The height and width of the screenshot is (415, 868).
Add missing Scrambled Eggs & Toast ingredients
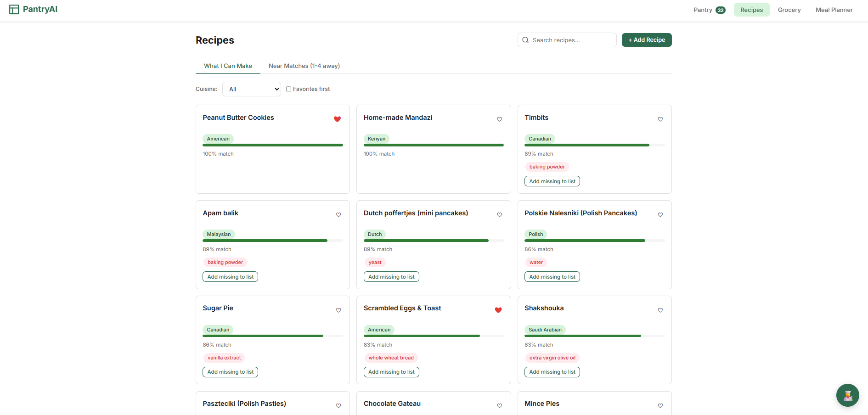(x=391, y=372)
